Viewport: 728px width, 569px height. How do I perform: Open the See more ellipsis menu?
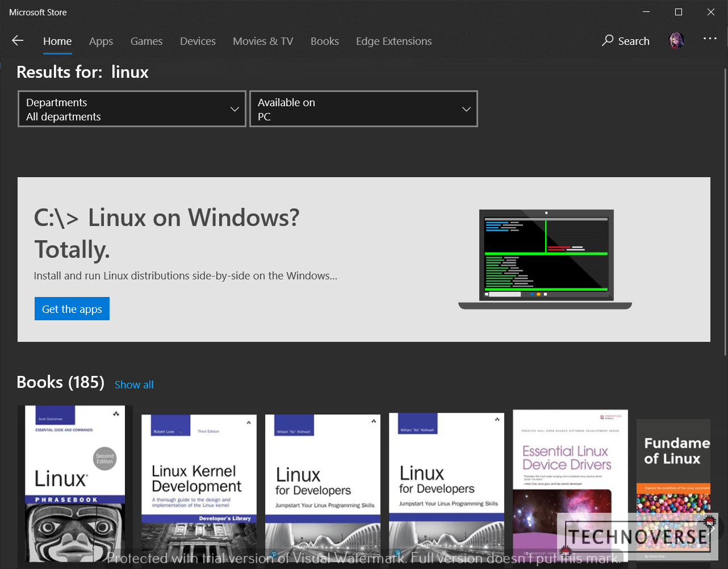(x=710, y=39)
